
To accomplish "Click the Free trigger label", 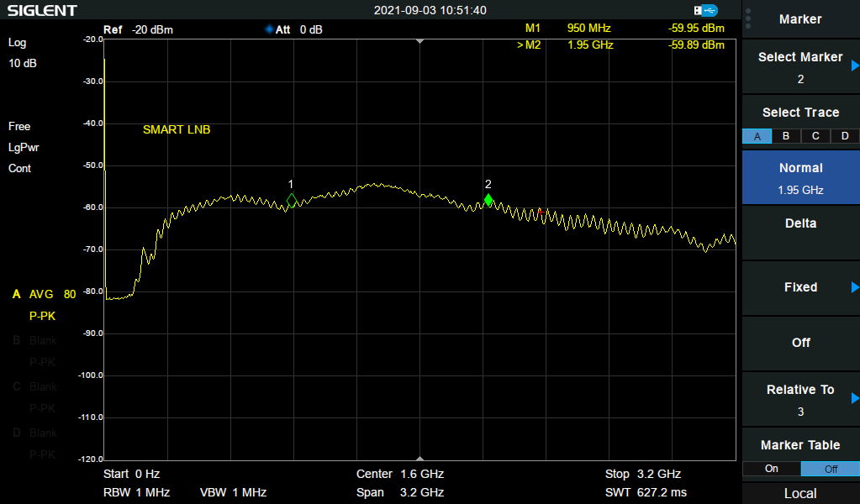I will pos(19,127).
